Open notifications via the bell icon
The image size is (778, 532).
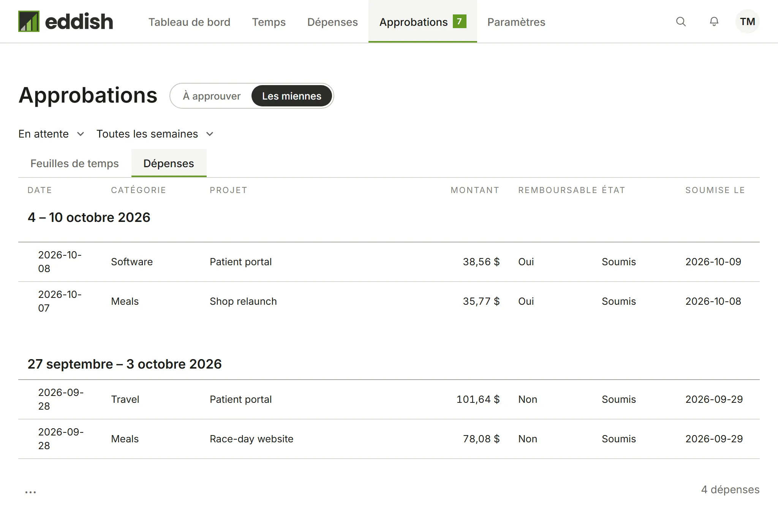714,22
